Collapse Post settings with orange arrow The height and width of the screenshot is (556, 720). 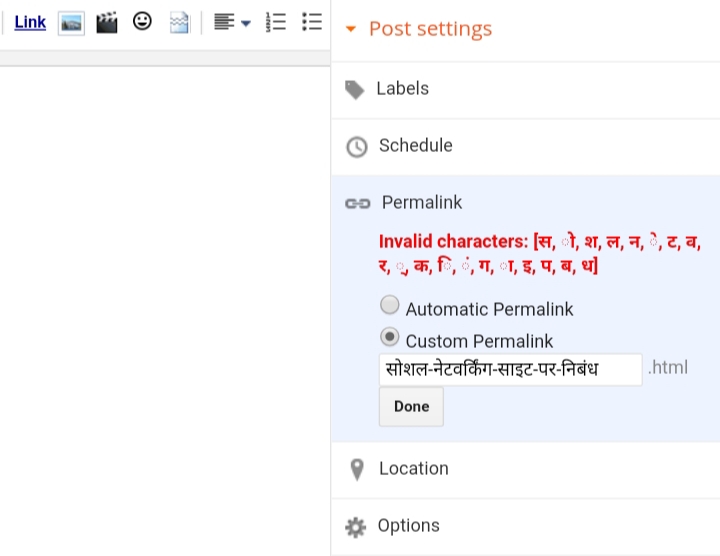coord(351,29)
